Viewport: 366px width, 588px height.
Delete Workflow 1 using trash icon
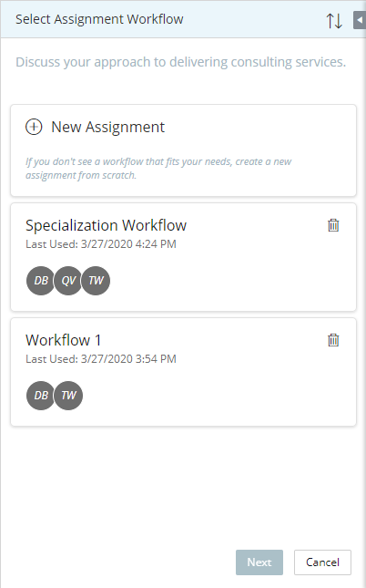333,340
